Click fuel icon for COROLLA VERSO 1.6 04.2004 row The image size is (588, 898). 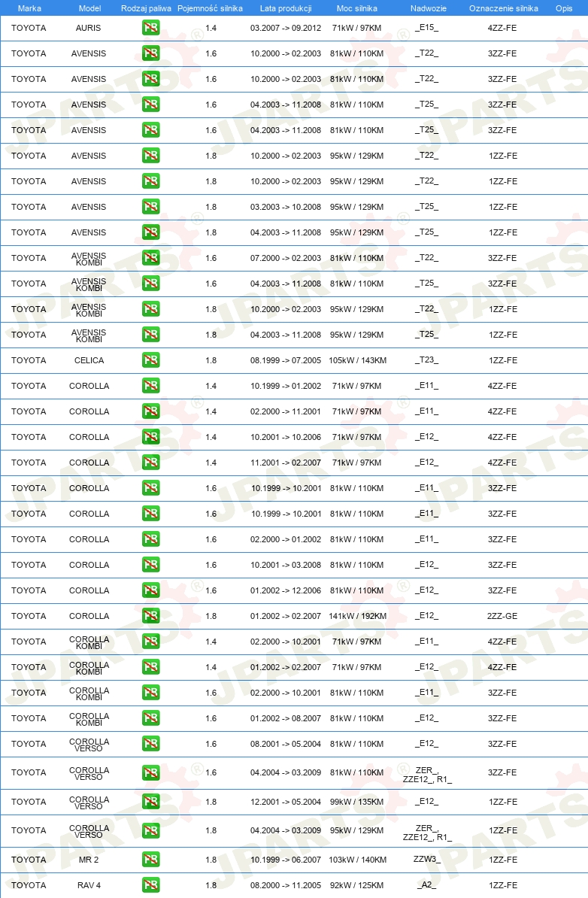151,772
